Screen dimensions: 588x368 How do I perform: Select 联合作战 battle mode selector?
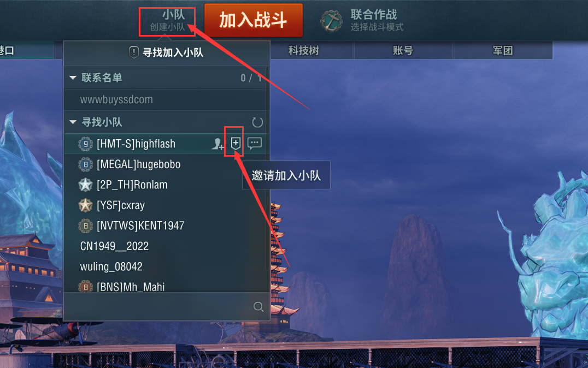(x=363, y=21)
